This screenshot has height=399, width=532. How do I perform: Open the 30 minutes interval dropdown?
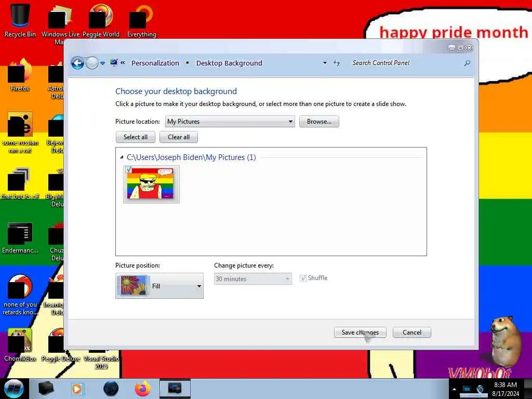coord(253,278)
